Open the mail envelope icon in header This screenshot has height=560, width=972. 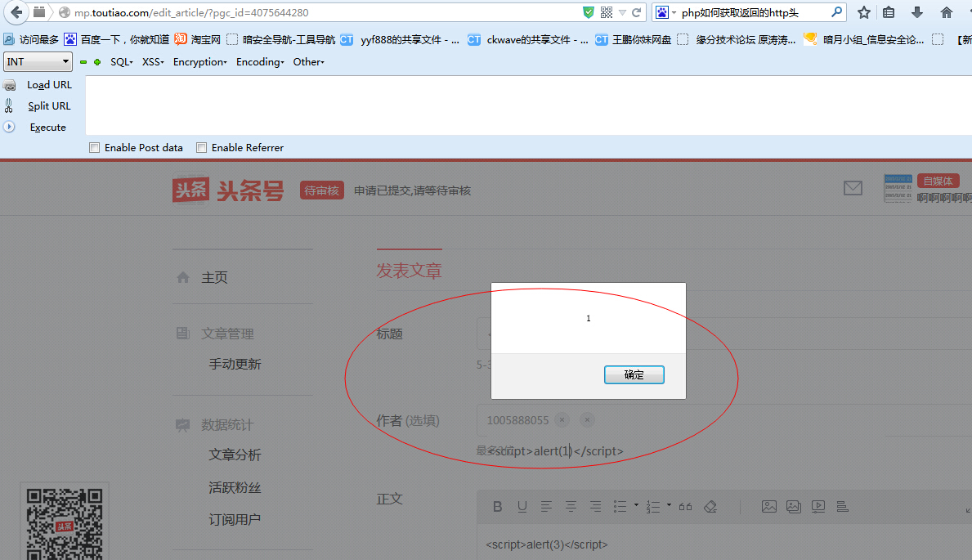(x=853, y=188)
